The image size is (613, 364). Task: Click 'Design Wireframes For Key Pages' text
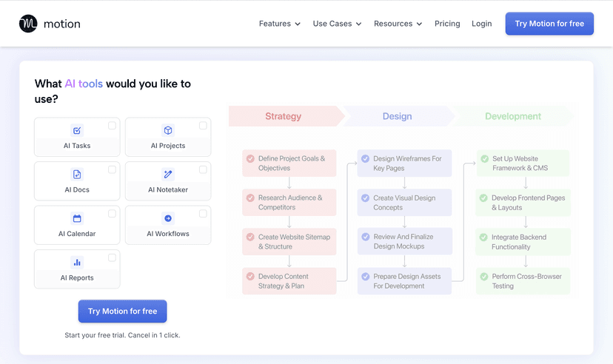click(x=407, y=164)
